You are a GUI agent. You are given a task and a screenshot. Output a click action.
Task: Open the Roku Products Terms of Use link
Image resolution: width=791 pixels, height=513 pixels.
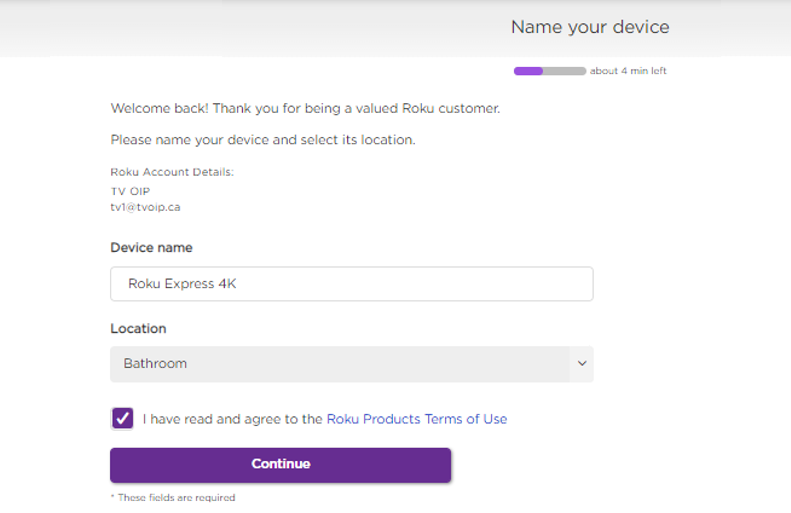[417, 419]
